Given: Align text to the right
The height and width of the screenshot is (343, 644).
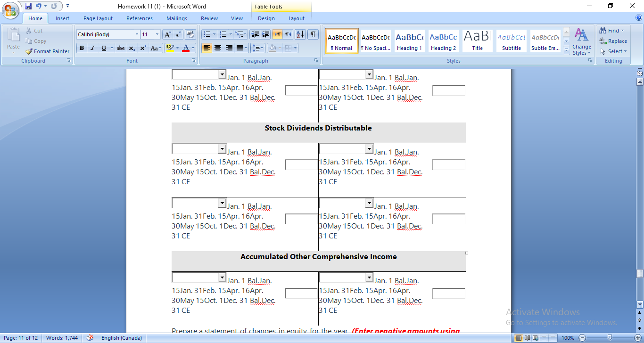Looking at the screenshot, I should click(229, 48).
